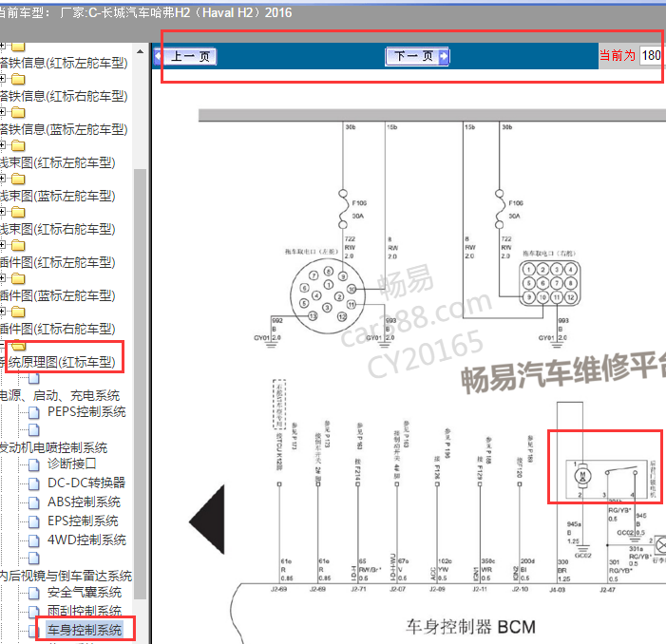Select 线束图(红标左舵车型) tree label
This screenshot has width=666, height=644.
tap(58, 162)
